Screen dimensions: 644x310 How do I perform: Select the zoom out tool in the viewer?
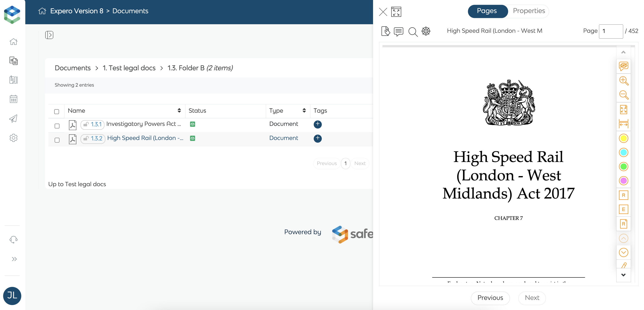(623, 95)
